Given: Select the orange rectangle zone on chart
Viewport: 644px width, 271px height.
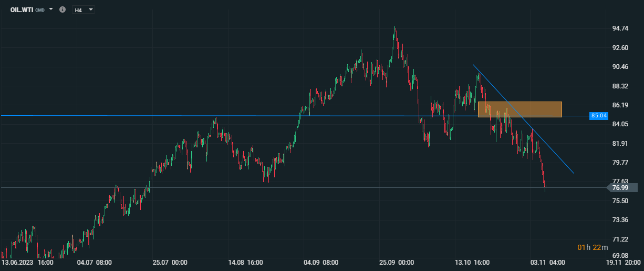Looking at the screenshot, I should [520, 109].
